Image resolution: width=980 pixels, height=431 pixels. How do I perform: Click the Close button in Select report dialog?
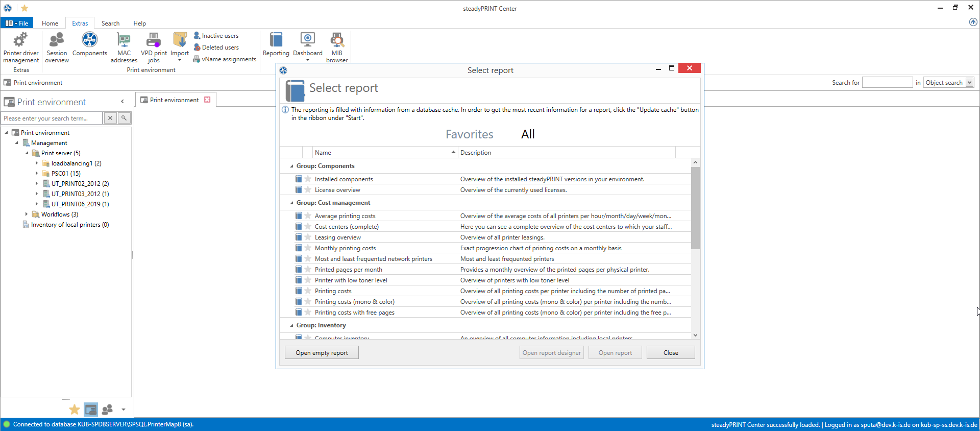tap(671, 352)
